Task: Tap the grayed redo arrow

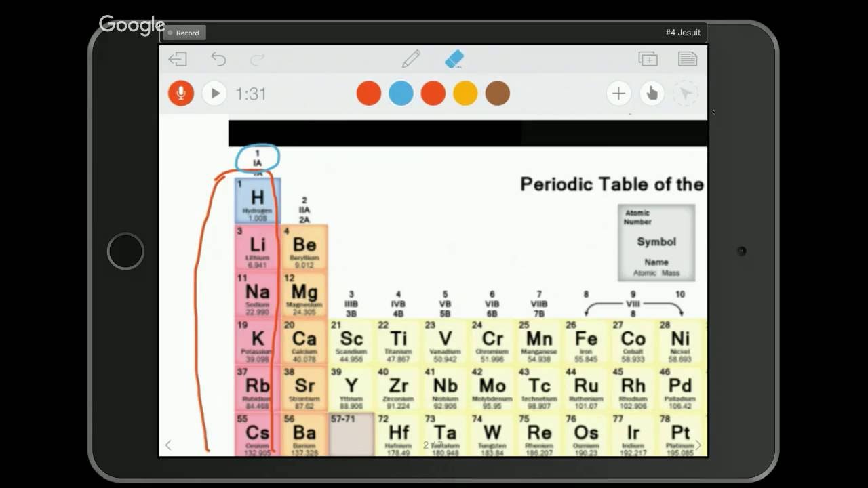Action: pos(258,60)
